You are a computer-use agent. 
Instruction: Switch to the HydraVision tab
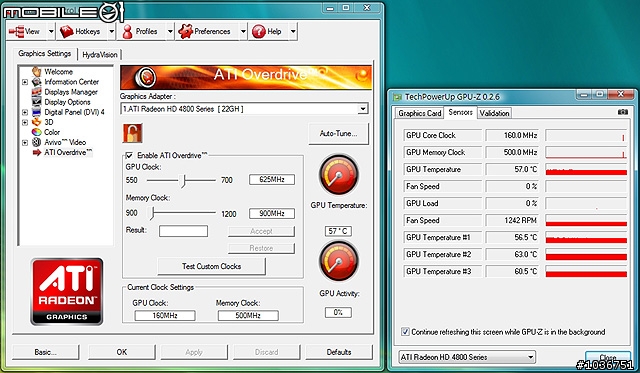click(100, 55)
